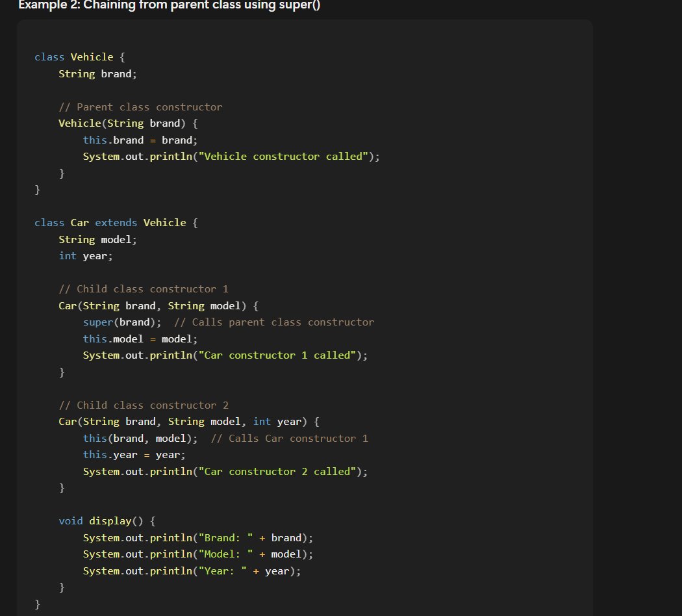This screenshot has width=682, height=616.
Task: Click the line "this.year = year;"
Action: [134, 455]
